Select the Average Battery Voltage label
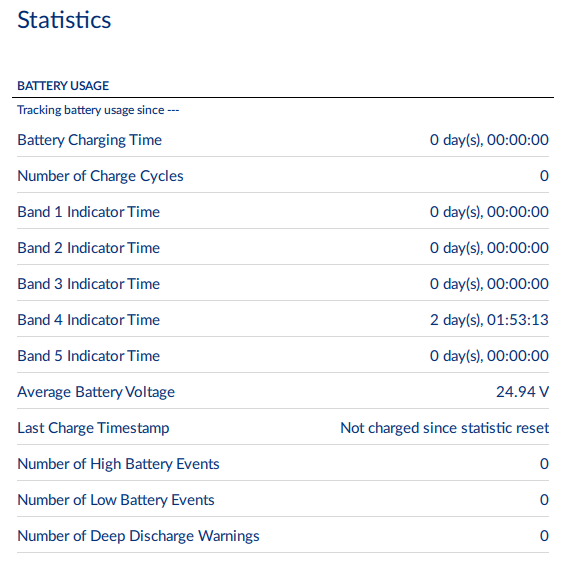The width and height of the screenshot is (575, 563). point(96,392)
